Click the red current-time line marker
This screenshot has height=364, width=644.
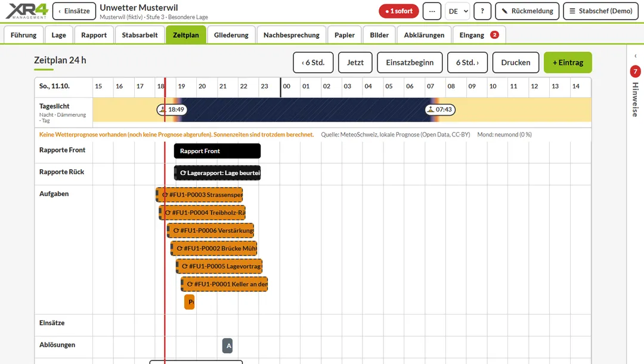[165, 221]
